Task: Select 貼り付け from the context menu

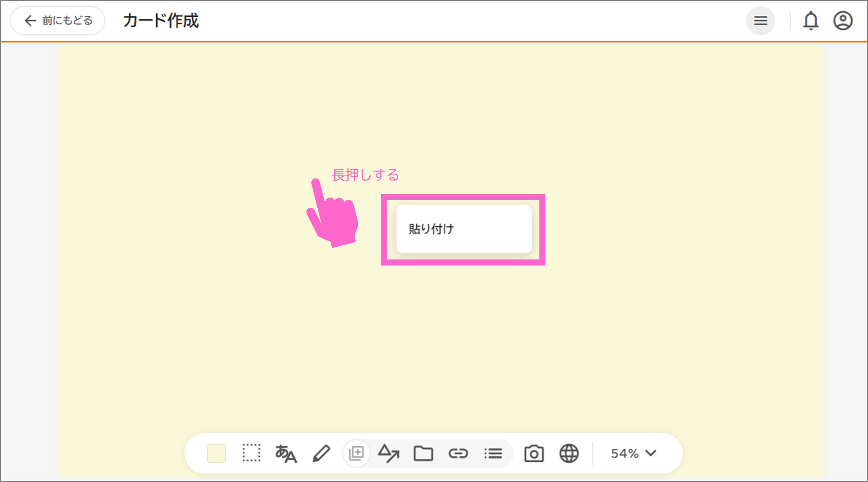Action: (x=464, y=229)
